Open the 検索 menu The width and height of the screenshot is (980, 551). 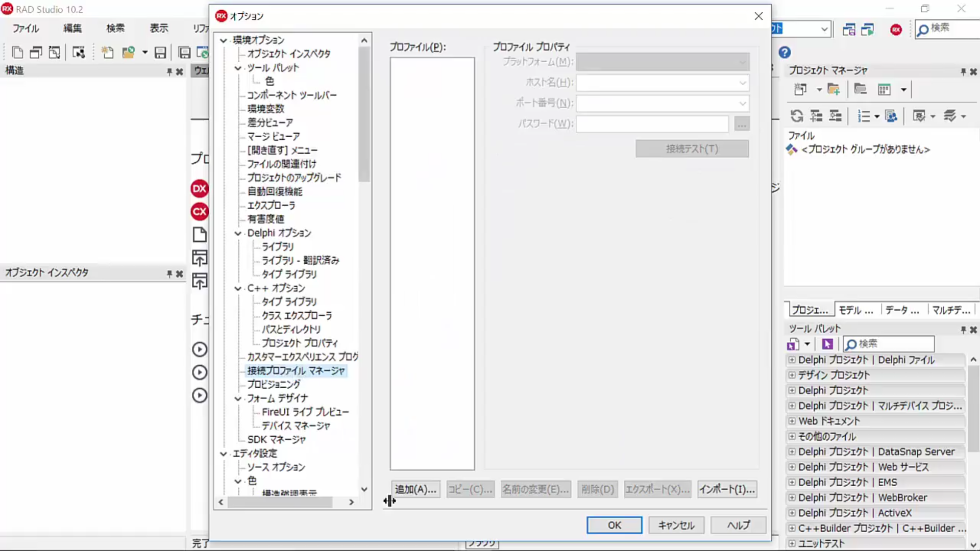click(x=115, y=29)
